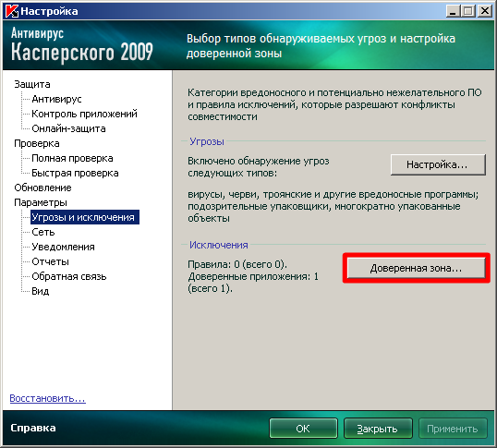Screen dimensions: 497x448
Task: Select Угрозы и исключения item
Action: pos(85,217)
